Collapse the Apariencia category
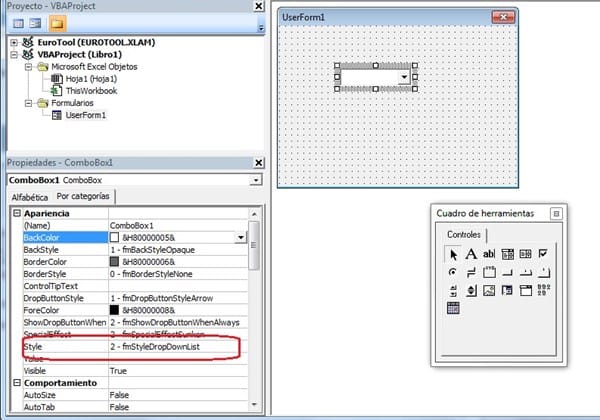The width and height of the screenshot is (600, 420). click(17, 213)
